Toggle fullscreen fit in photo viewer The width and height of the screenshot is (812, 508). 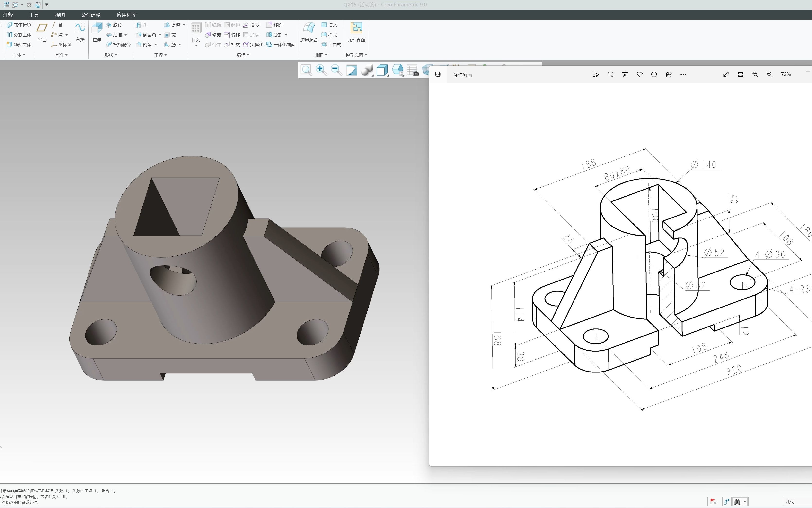(x=740, y=75)
